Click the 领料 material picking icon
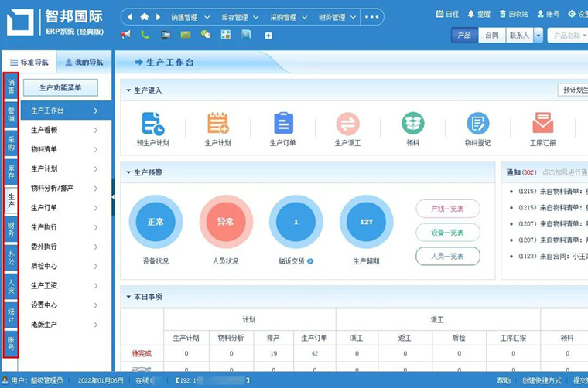The width and height of the screenshot is (588, 388). [x=412, y=124]
